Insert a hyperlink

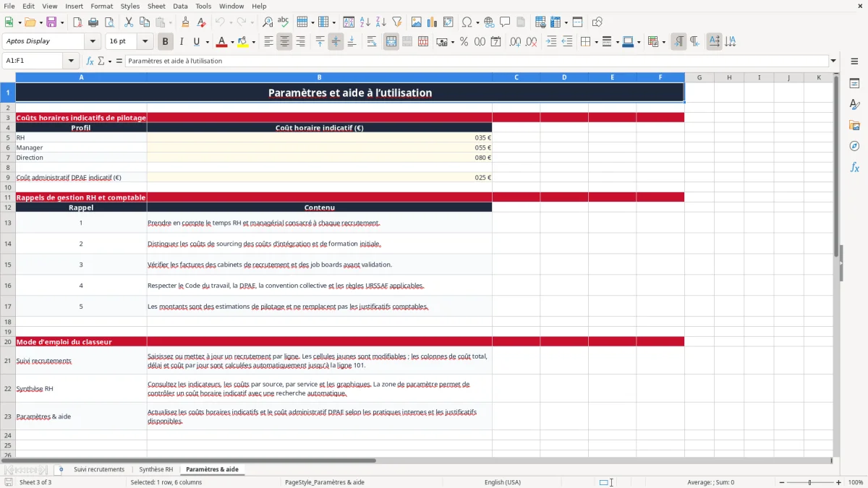(489, 22)
